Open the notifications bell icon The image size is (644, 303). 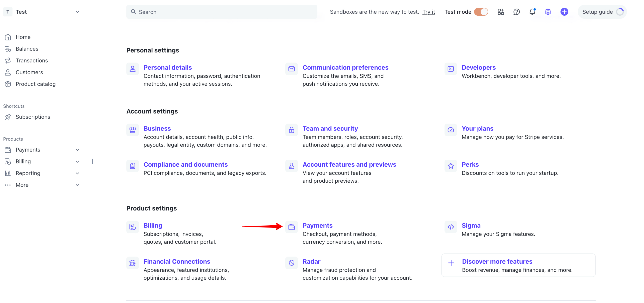pos(532,12)
